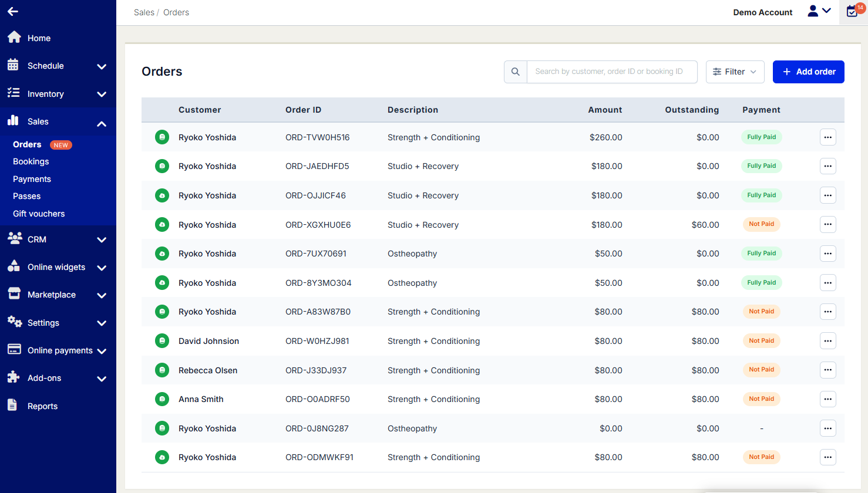
Task: Click the Customer column header
Action: (x=200, y=110)
